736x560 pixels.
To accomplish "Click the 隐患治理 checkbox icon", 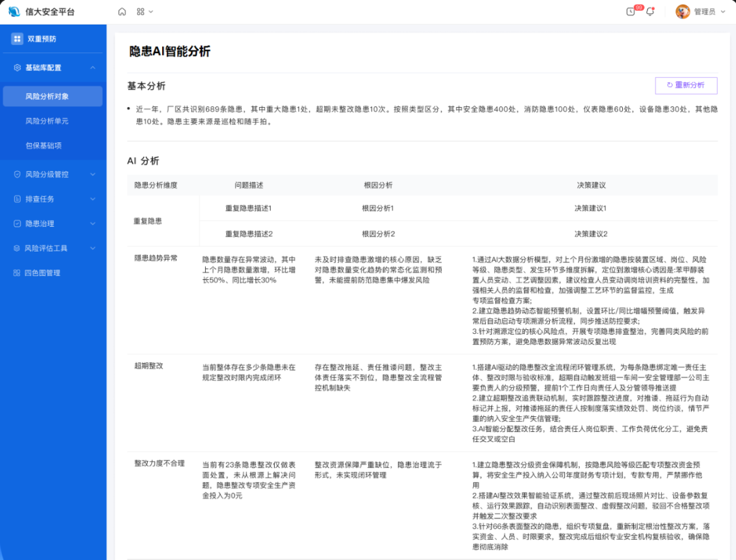I will pyautogui.click(x=17, y=223).
